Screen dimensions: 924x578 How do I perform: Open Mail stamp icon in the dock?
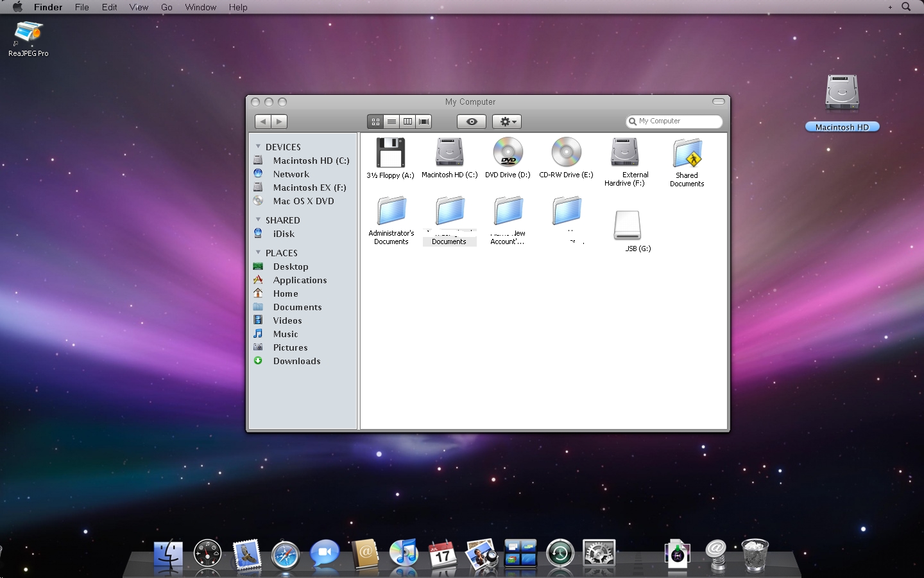(246, 554)
